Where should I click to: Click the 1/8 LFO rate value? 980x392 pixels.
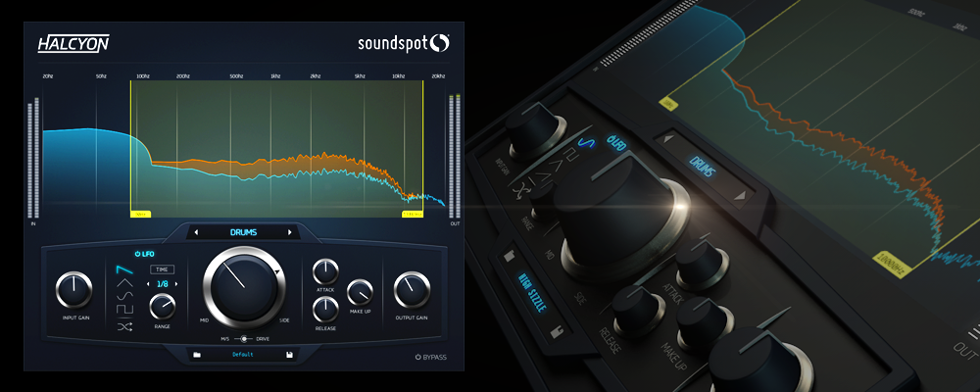(162, 284)
